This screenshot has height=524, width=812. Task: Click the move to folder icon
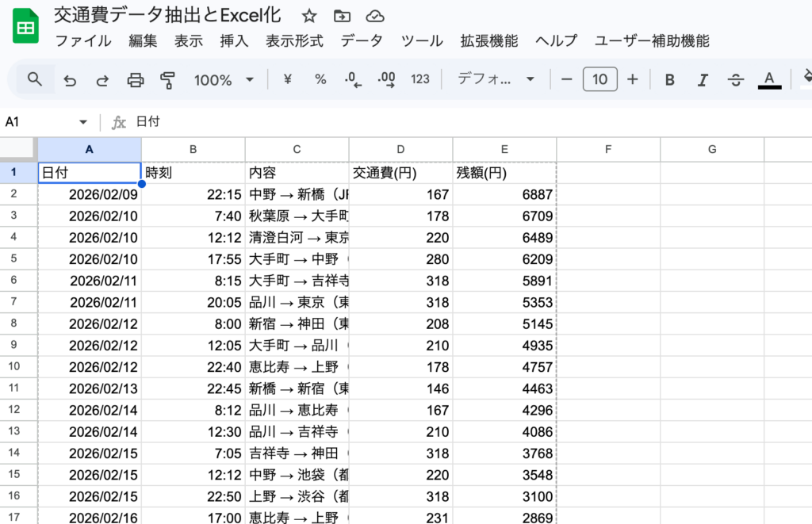tap(343, 17)
